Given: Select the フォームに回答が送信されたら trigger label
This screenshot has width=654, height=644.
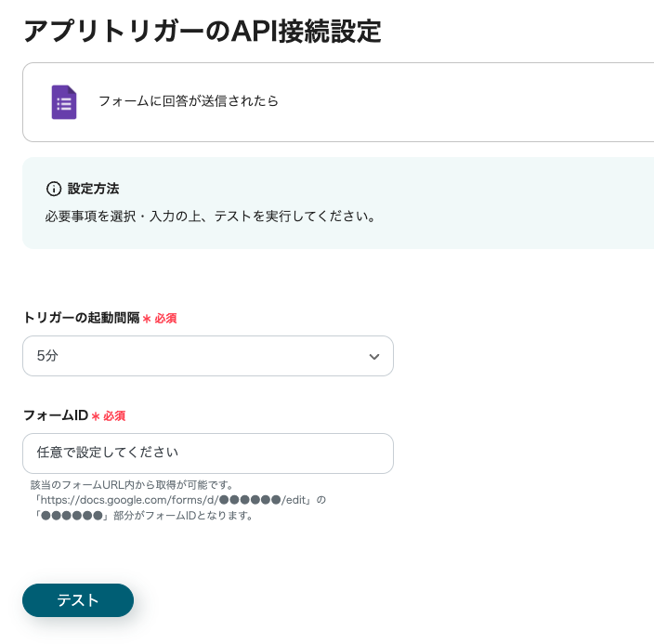Looking at the screenshot, I should (188, 101).
